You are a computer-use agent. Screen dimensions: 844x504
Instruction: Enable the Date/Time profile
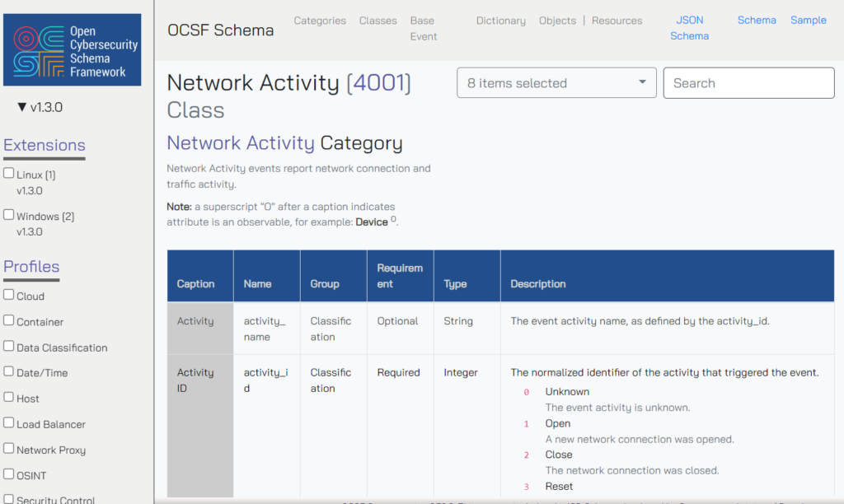click(x=9, y=371)
